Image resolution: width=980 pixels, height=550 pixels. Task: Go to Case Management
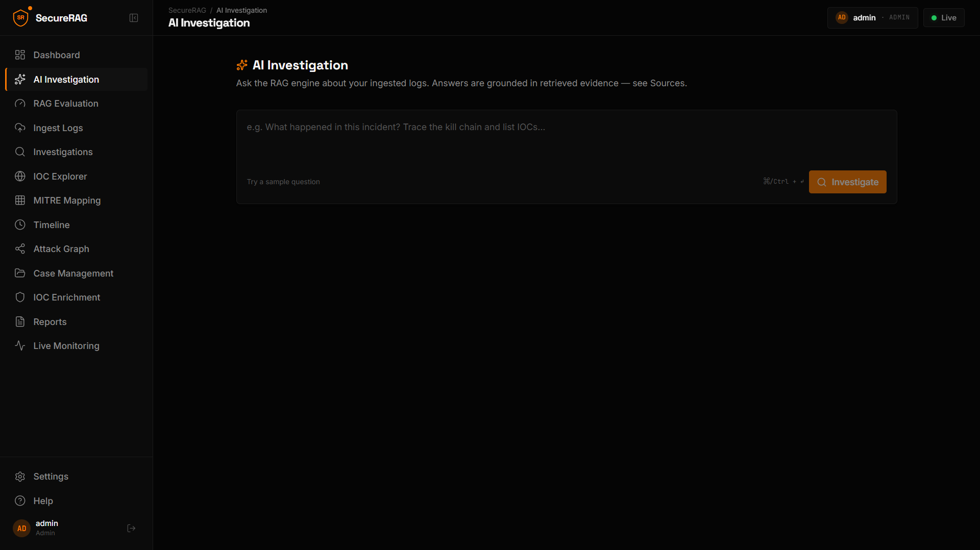point(77,273)
